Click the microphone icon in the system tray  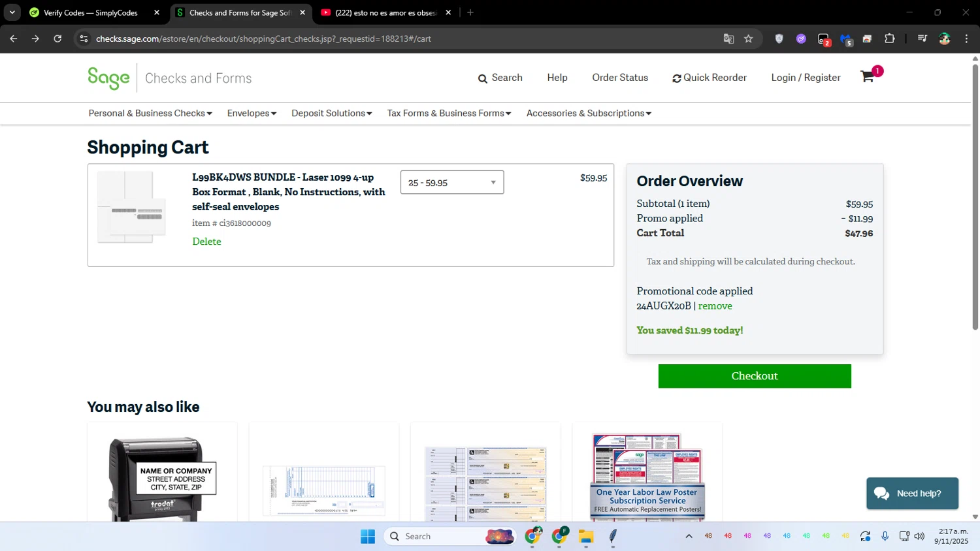click(885, 536)
